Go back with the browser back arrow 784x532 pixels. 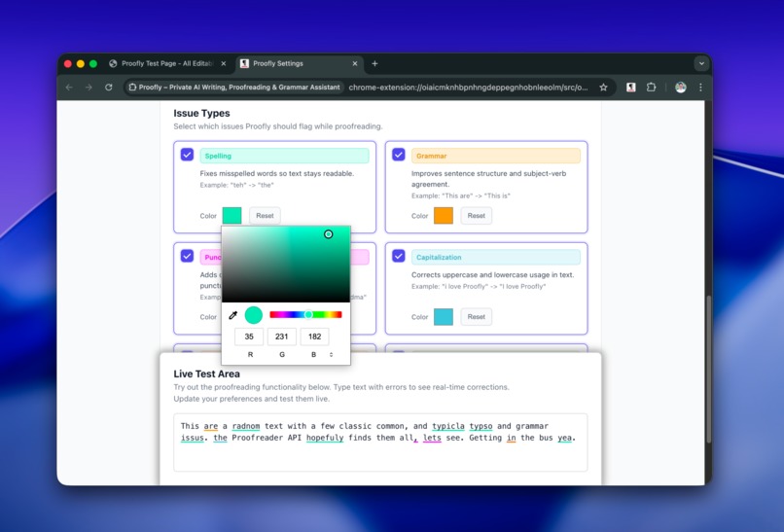69,88
